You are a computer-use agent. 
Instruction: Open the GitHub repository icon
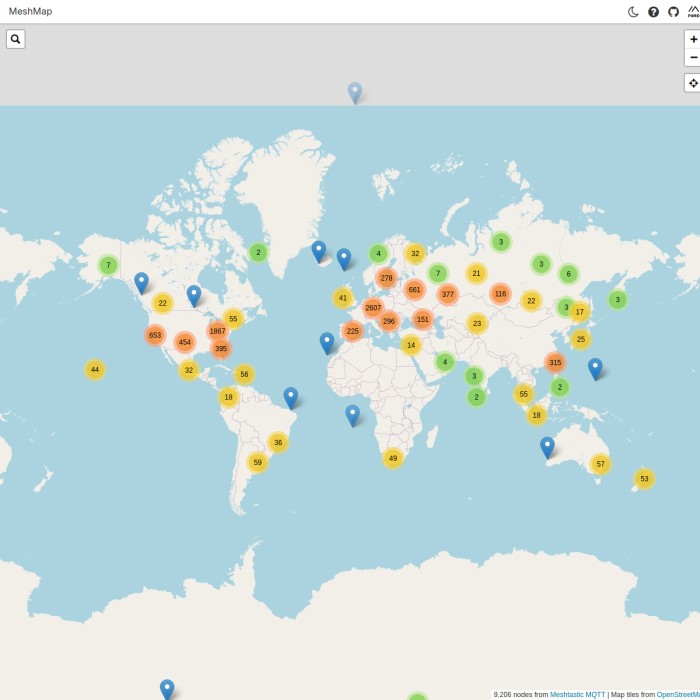point(673,12)
